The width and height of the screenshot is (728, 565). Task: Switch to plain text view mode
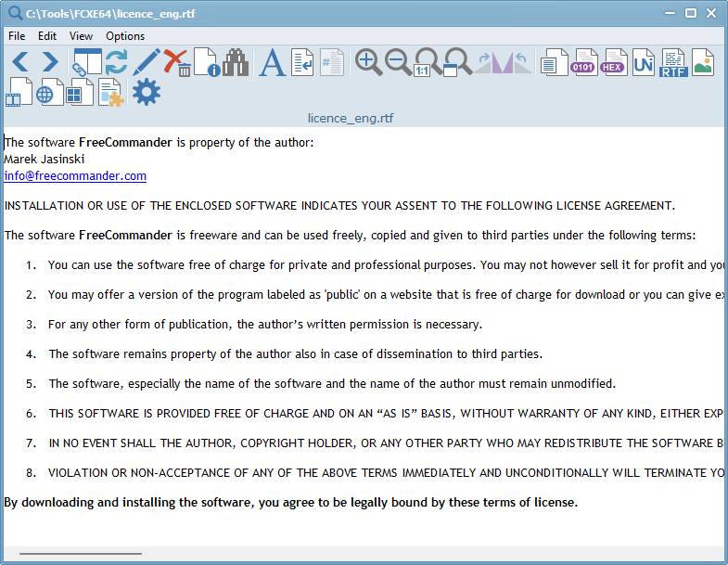tap(554, 62)
